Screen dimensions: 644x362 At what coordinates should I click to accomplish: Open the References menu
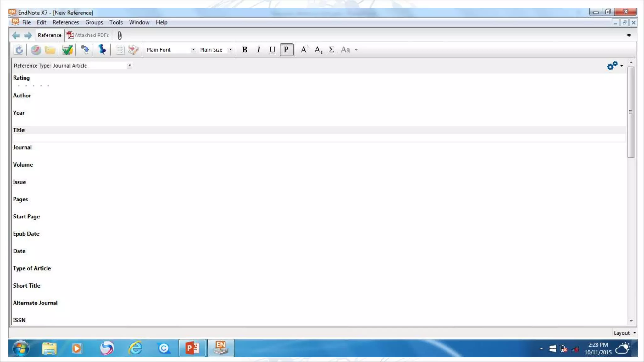(x=65, y=22)
